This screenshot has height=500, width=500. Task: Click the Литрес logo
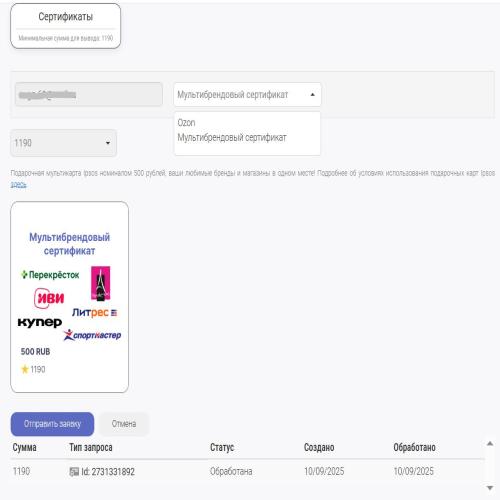(94, 312)
